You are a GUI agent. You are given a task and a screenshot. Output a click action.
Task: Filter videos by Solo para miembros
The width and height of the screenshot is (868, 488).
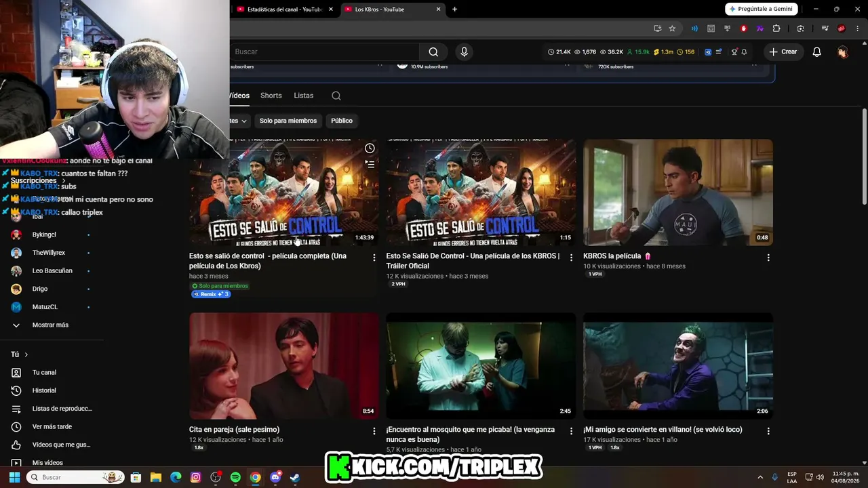[x=288, y=121]
